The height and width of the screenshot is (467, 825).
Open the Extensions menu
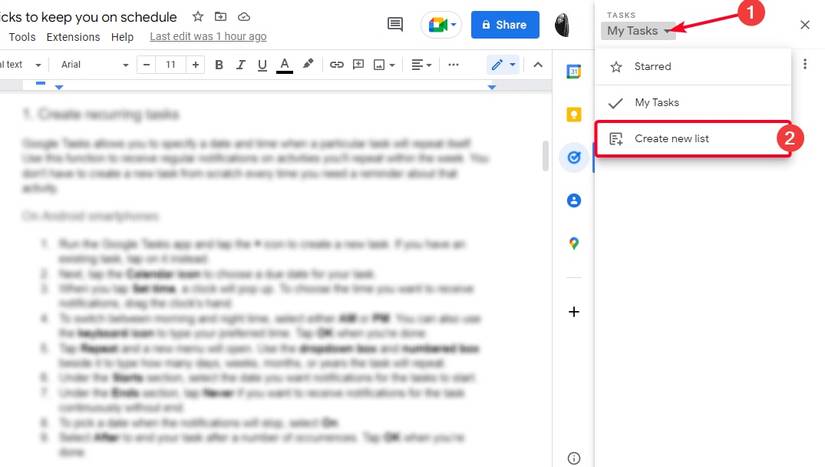(x=73, y=37)
